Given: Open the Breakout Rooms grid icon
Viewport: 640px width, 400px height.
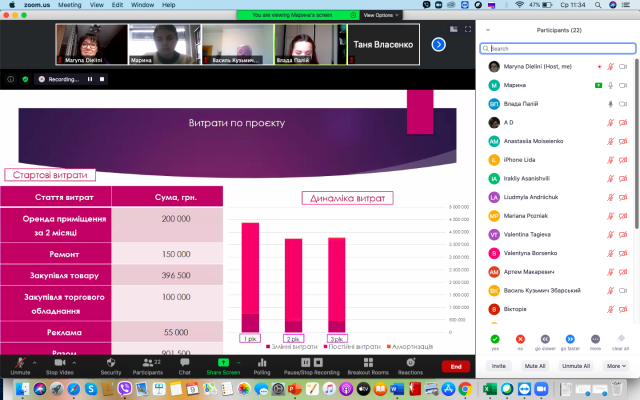Looking at the screenshot, I should click(x=368, y=362).
